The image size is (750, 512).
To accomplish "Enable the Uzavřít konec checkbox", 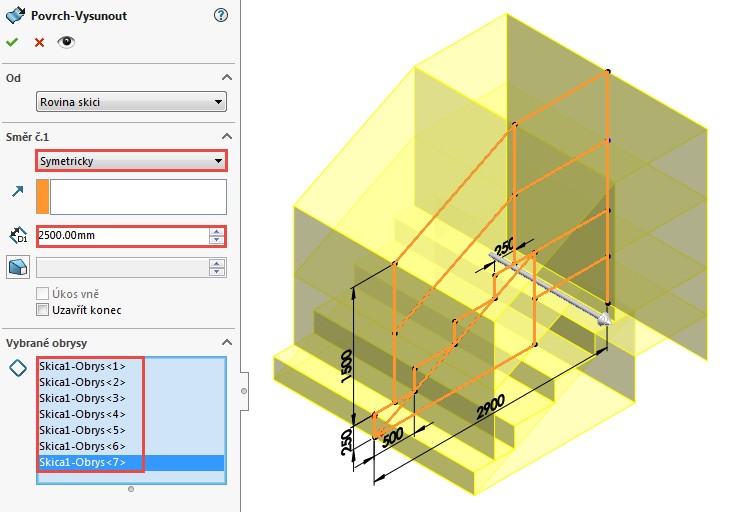I will [x=43, y=310].
